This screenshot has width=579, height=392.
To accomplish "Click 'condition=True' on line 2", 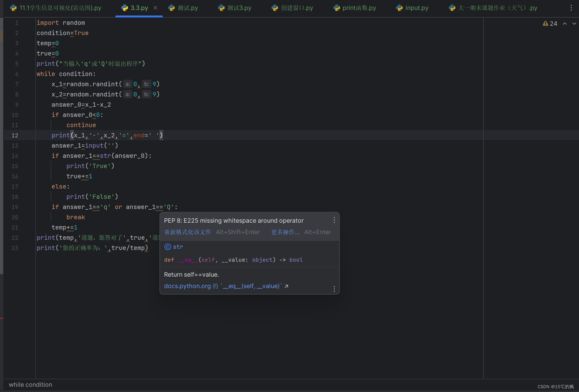I will coord(63,33).
